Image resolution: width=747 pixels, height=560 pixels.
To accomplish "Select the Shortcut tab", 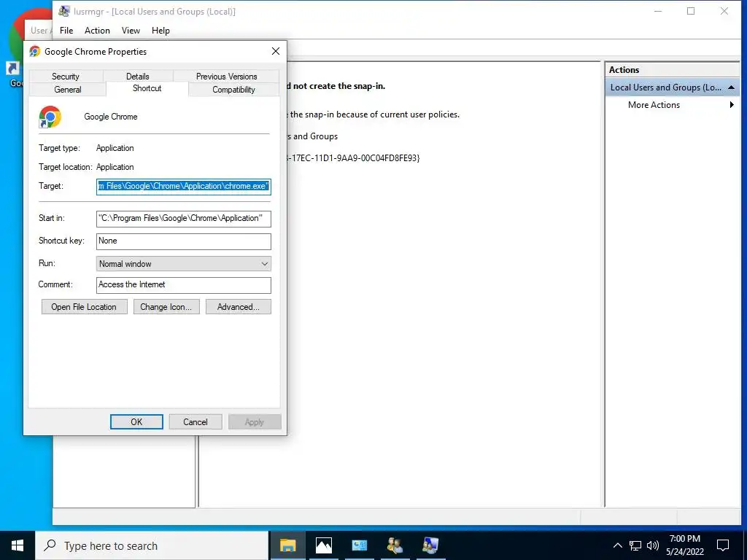I will [147, 88].
